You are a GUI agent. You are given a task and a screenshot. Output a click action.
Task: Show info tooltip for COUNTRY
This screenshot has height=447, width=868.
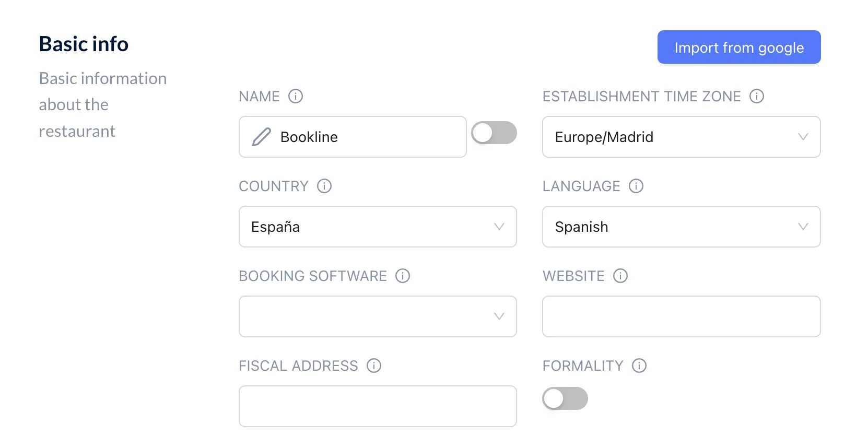324,186
